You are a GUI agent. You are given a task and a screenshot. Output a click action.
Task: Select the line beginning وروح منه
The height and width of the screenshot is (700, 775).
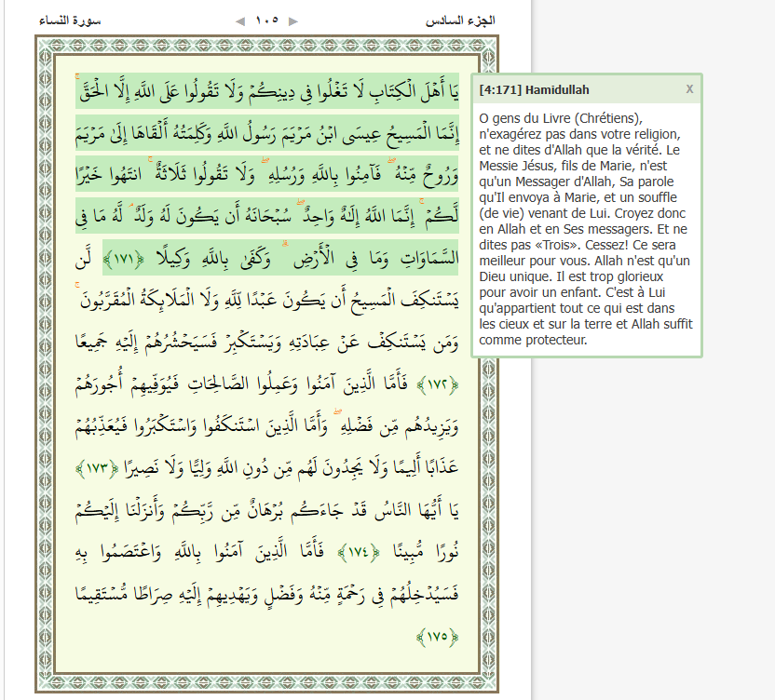pyautogui.click(x=267, y=174)
